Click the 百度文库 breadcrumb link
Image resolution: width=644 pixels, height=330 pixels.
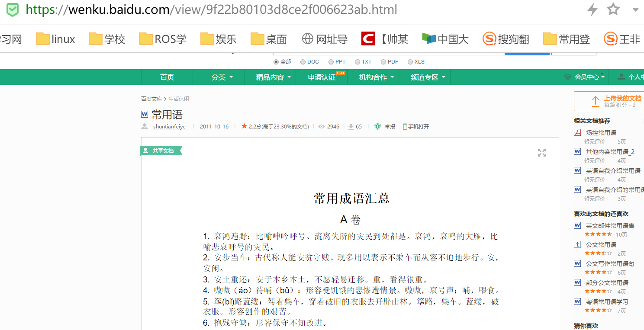(151, 99)
